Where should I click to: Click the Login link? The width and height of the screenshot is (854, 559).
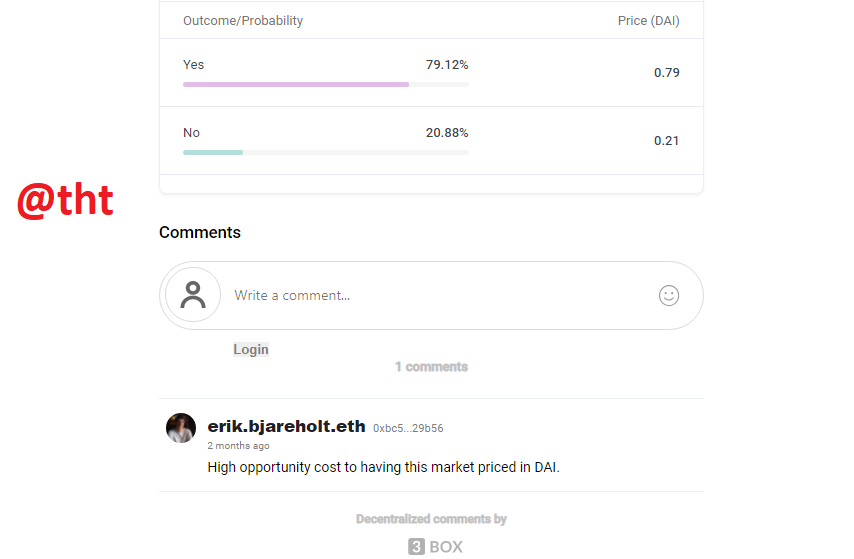(251, 349)
